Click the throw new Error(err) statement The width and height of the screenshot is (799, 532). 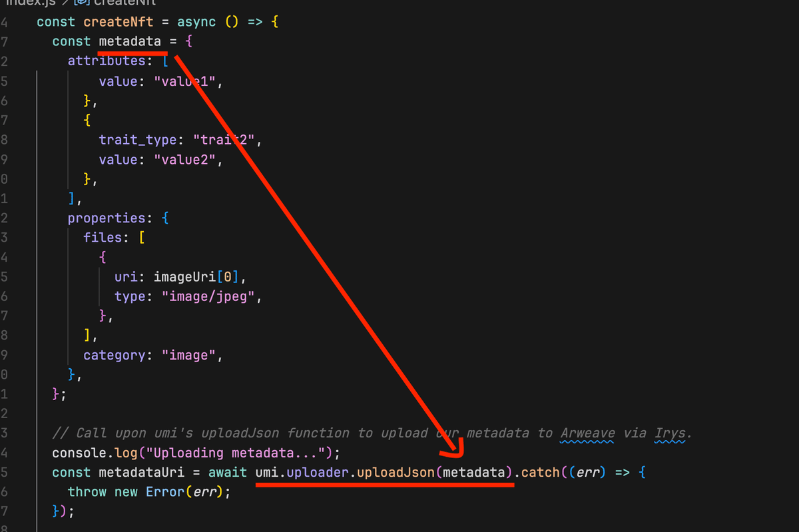coord(148,492)
